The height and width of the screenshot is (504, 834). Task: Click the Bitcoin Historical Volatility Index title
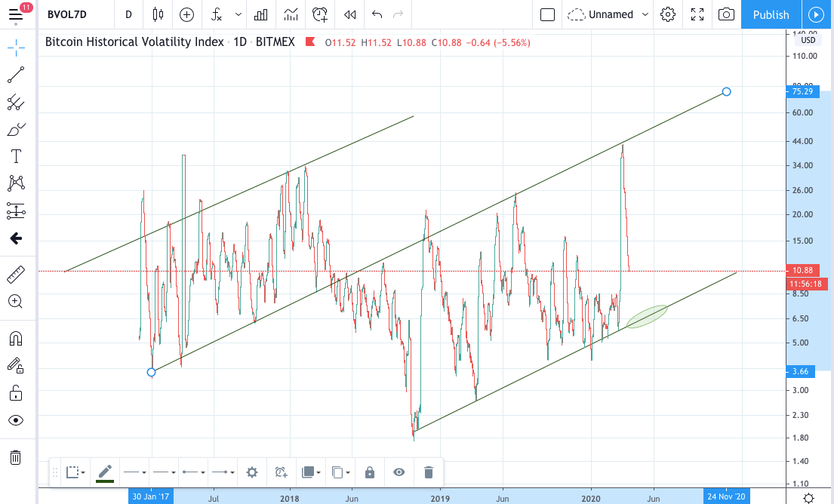[x=134, y=42]
